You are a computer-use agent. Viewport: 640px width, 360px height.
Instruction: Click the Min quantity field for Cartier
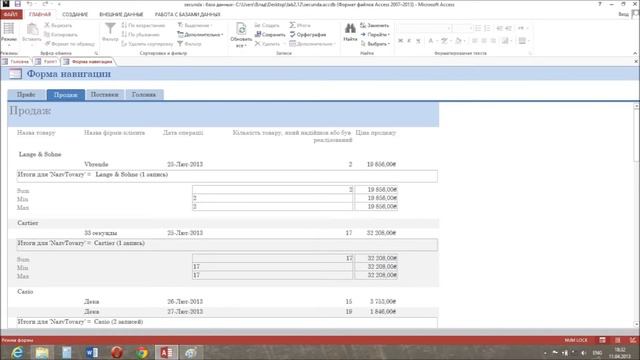(x=273, y=267)
